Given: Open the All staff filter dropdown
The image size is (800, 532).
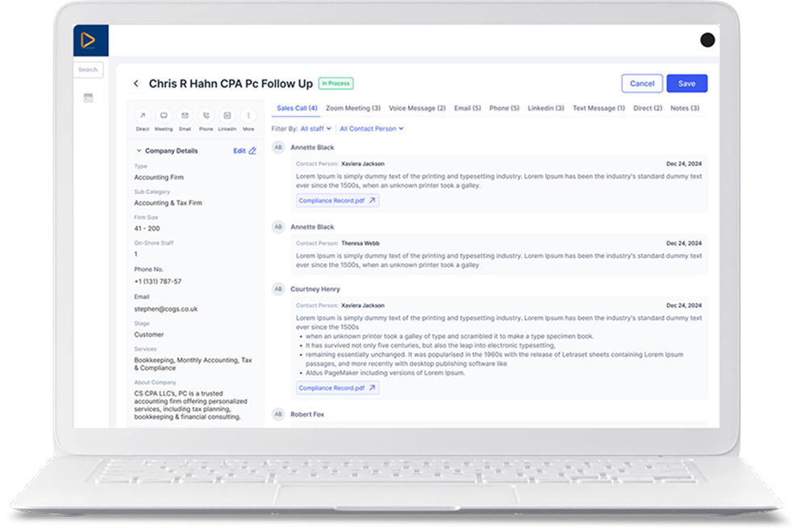Looking at the screenshot, I should (316, 128).
